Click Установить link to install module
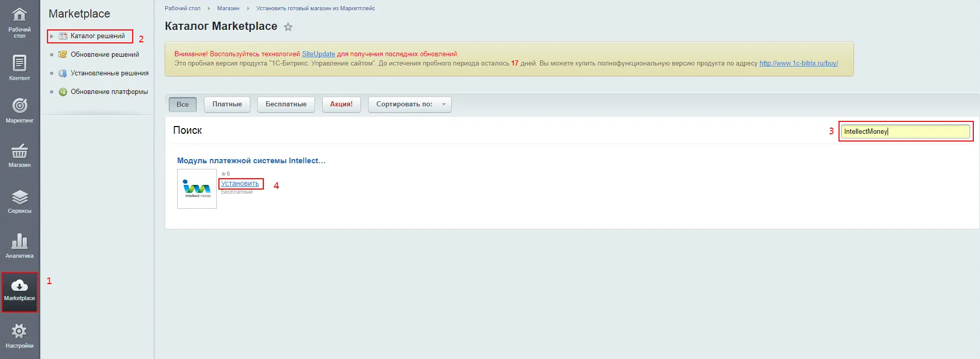The image size is (980, 359). click(x=240, y=184)
